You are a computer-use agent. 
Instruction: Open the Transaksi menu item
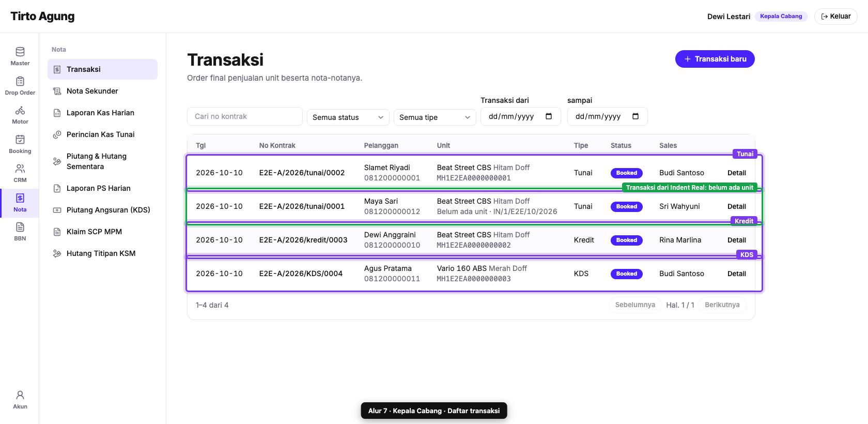click(x=102, y=69)
